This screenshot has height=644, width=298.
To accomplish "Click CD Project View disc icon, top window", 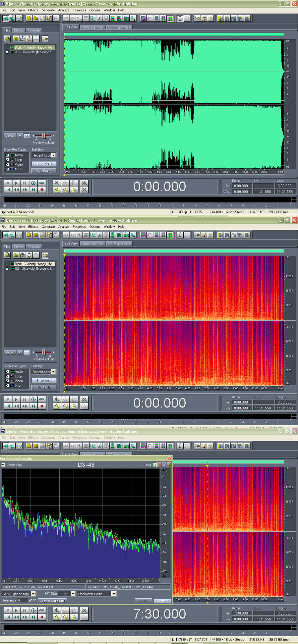I will tap(19, 19).
